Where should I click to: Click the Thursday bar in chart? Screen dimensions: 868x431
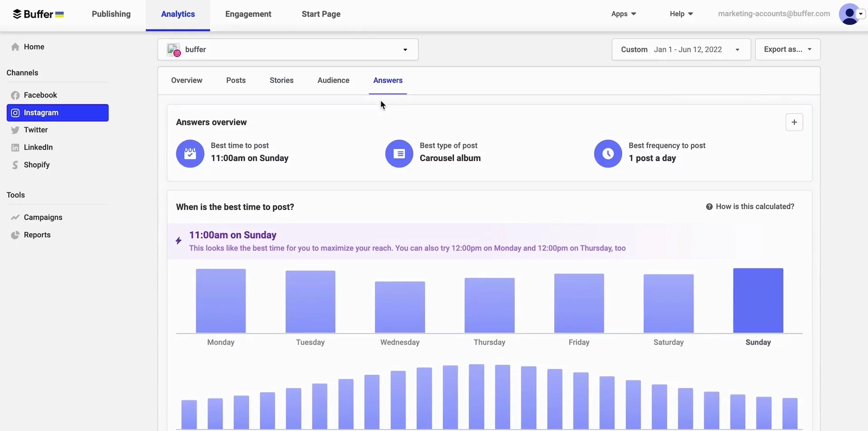click(489, 306)
